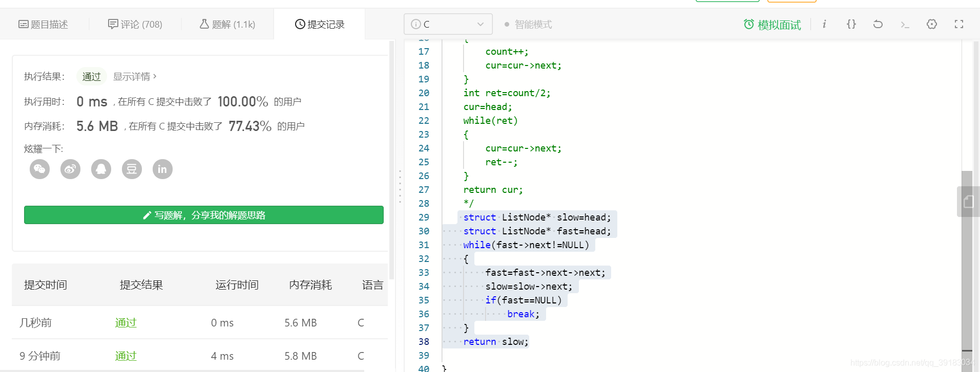
Task: Click the note icon on right edge
Action: click(x=968, y=202)
